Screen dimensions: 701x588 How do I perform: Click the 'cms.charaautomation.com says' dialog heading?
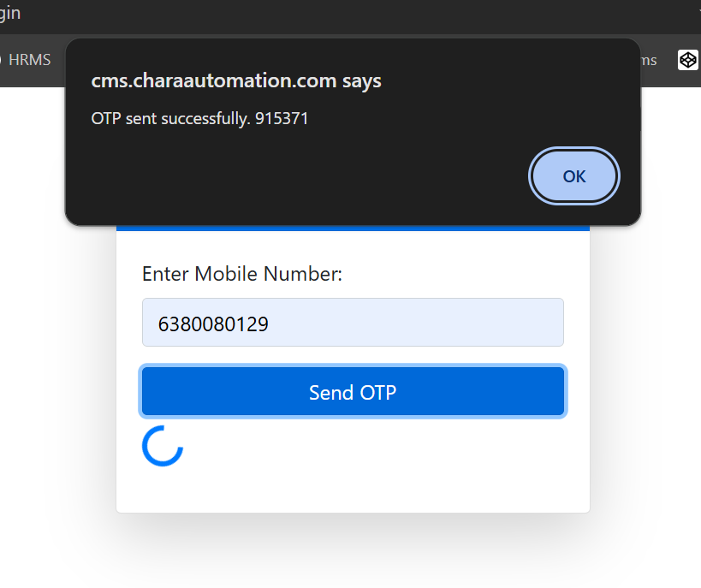coord(236,81)
